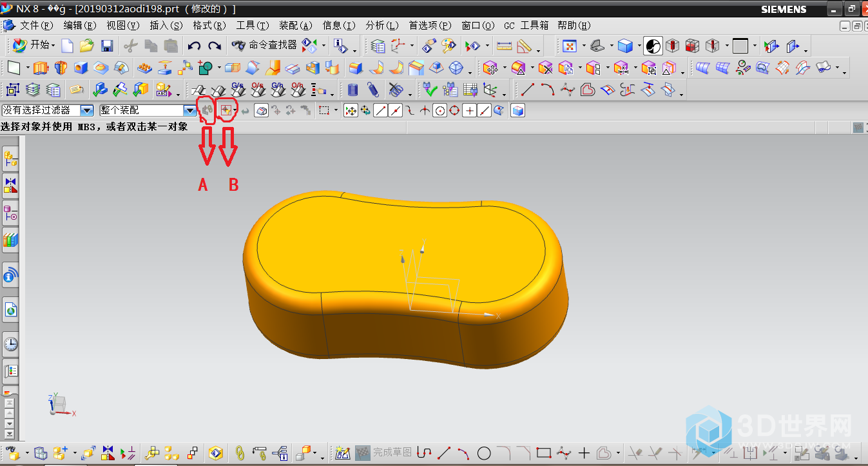
Task: Click the Arc curve tool in top toolbar
Action: (x=548, y=90)
